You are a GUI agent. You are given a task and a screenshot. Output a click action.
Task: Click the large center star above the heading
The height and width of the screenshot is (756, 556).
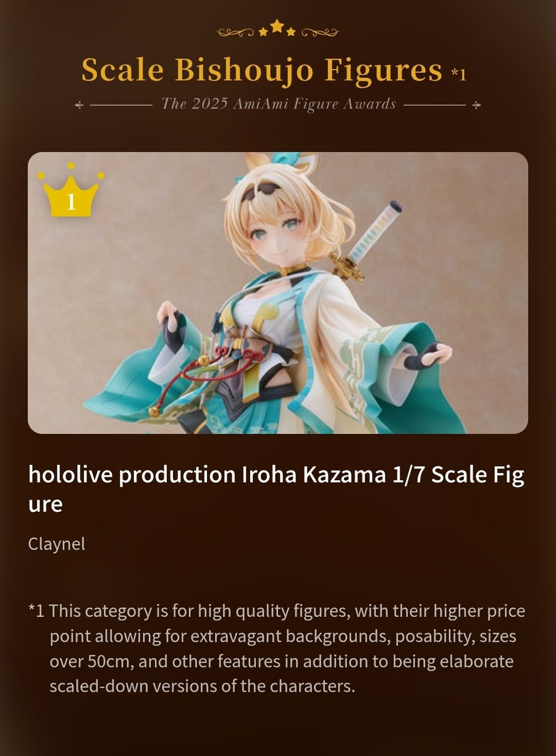[277, 27]
